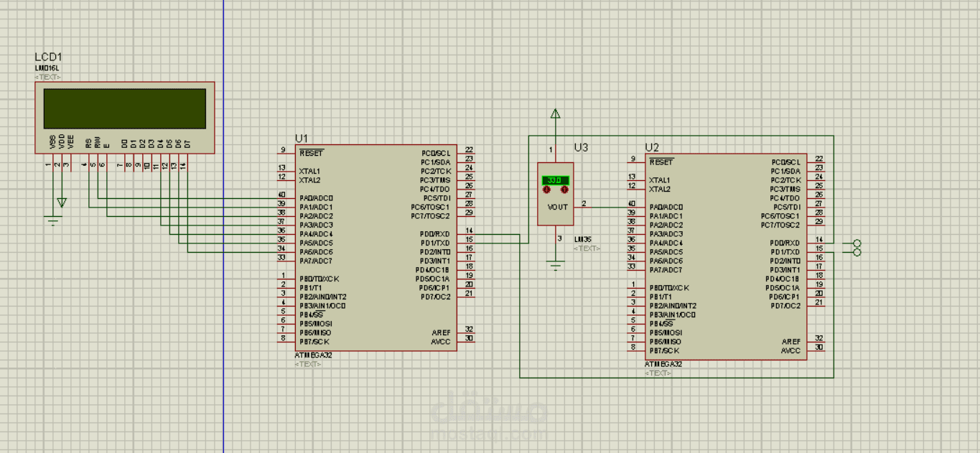The width and height of the screenshot is (980, 453).
Task: Click the <TEXT> placeholder under U1
Action: click(307, 365)
